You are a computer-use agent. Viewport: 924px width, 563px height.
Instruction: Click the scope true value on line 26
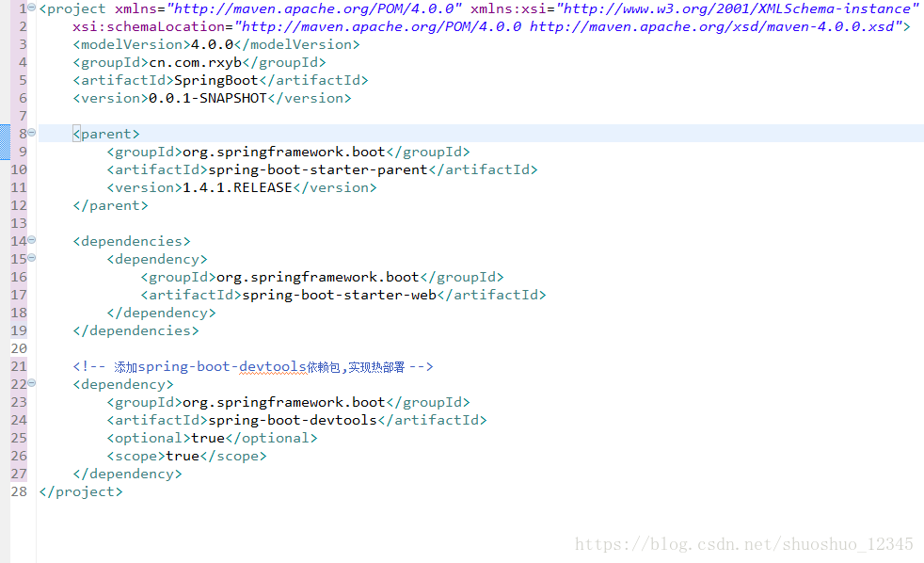183,457
